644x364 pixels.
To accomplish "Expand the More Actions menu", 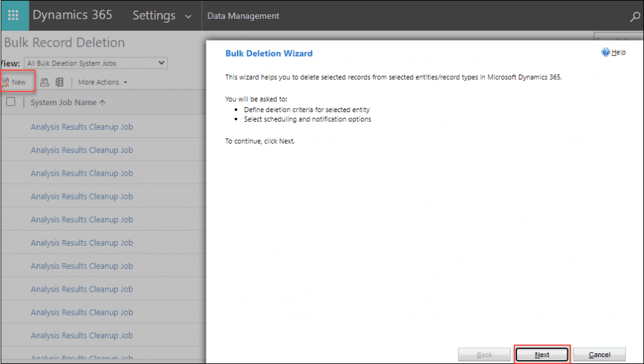I will click(103, 82).
